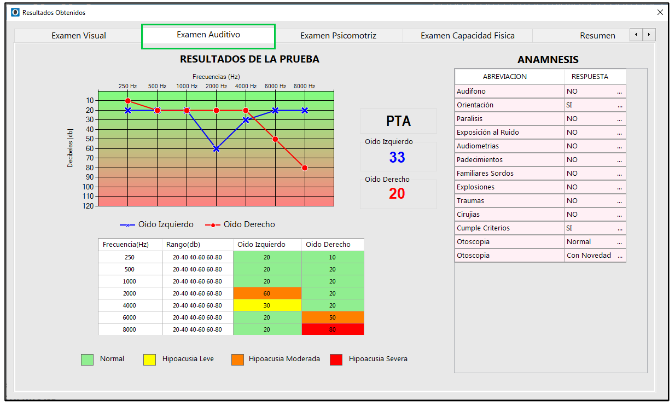
Task: Select the 8000 Hz Oído Derecho red cell
Action: [x=333, y=329]
